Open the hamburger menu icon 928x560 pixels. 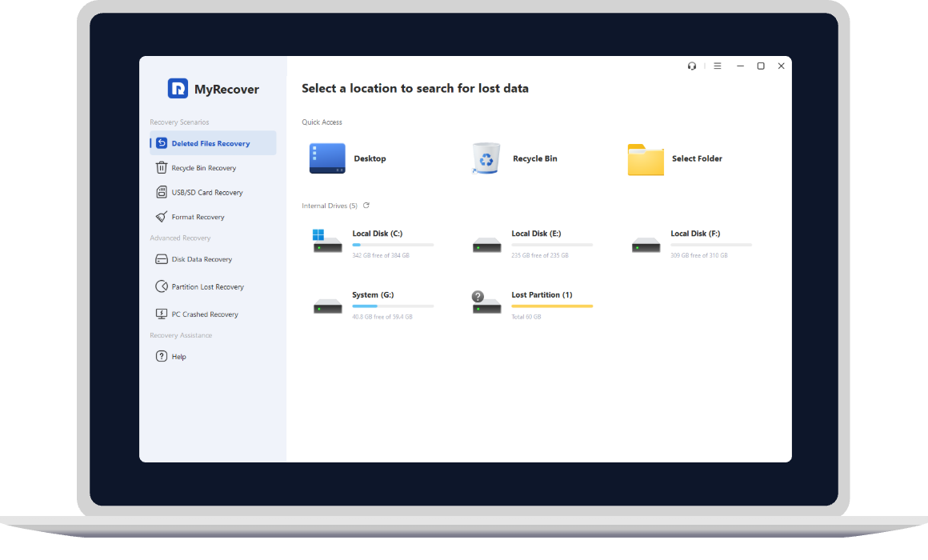pos(718,66)
